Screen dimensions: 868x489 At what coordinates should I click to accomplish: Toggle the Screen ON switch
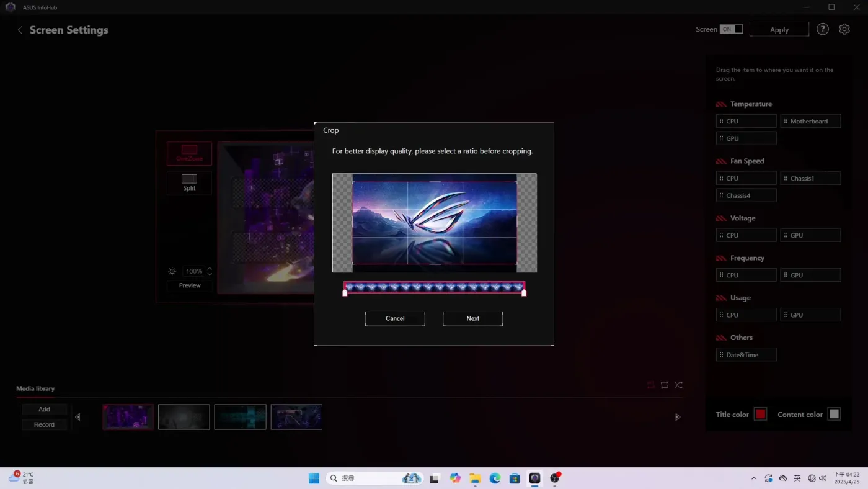click(x=731, y=29)
